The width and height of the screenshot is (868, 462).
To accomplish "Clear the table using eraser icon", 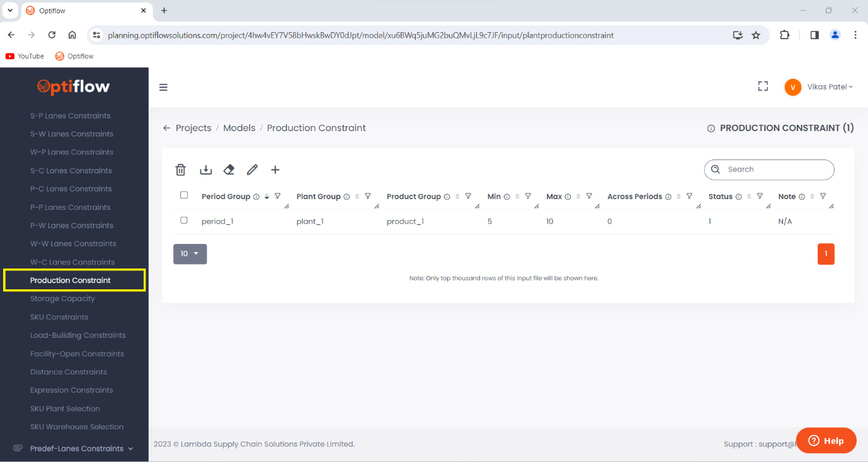I will coord(229,170).
